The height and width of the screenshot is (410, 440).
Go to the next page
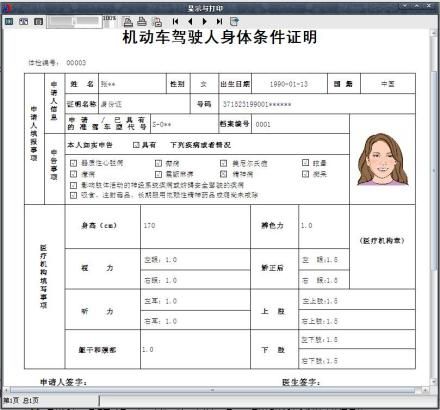(x=205, y=22)
